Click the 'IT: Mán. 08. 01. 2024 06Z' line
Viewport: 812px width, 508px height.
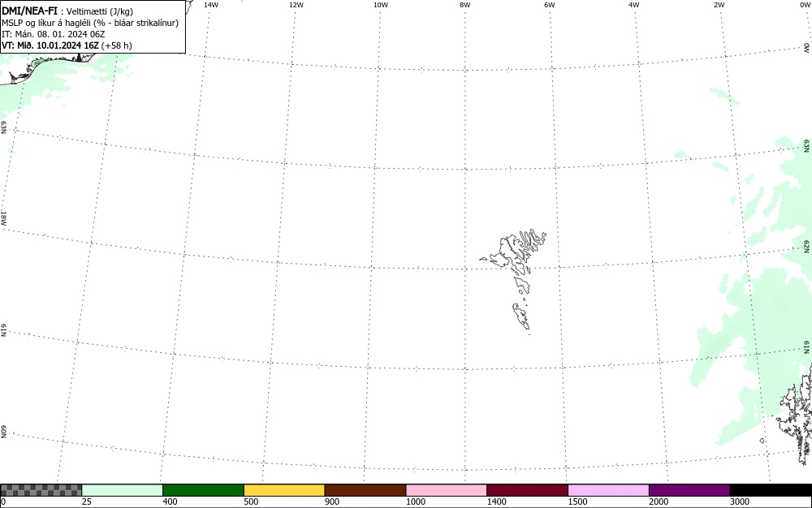54,34
